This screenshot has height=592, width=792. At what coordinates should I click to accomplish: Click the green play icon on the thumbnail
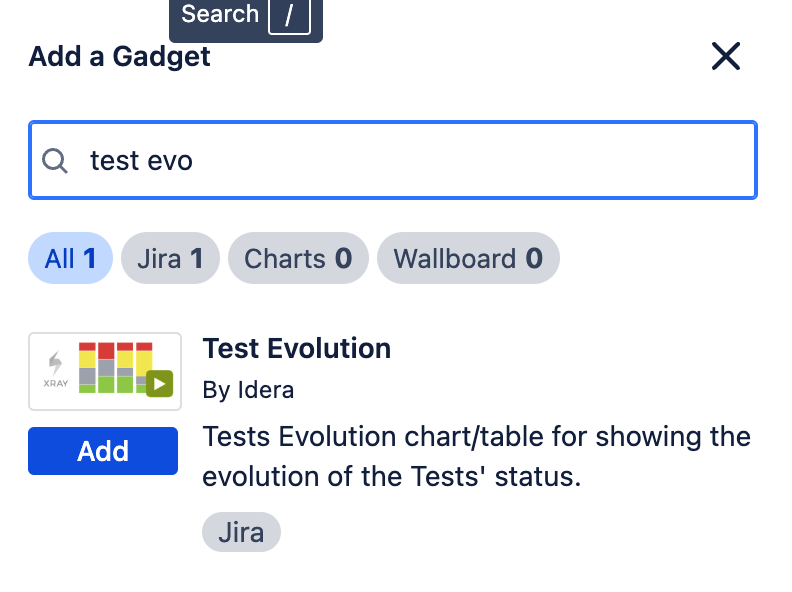tap(160, 384)
